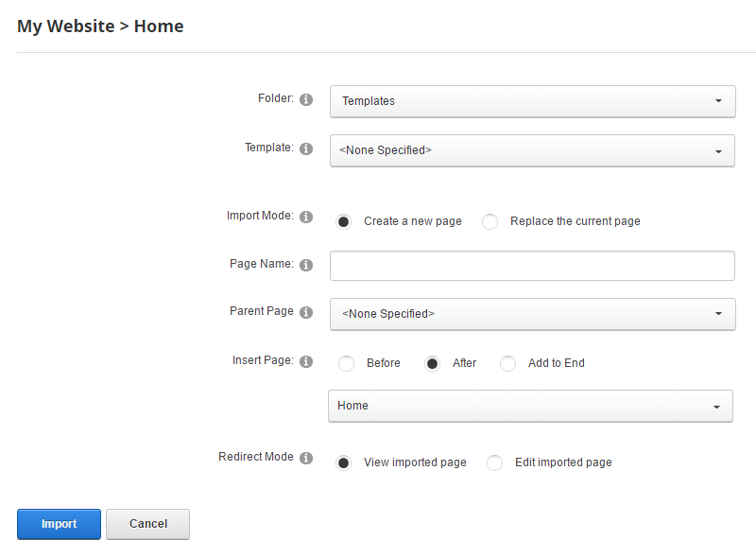Open the Parent Page dropdown

click(x=532, y=314)
